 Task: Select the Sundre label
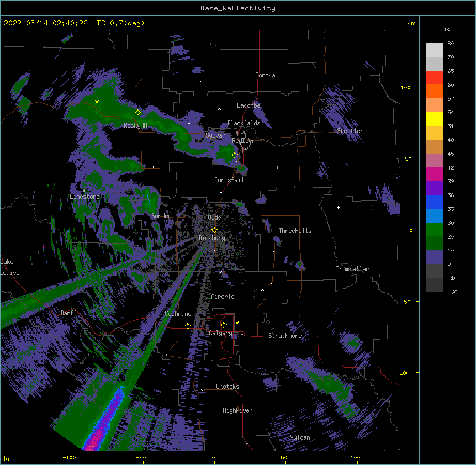[161, 216]
